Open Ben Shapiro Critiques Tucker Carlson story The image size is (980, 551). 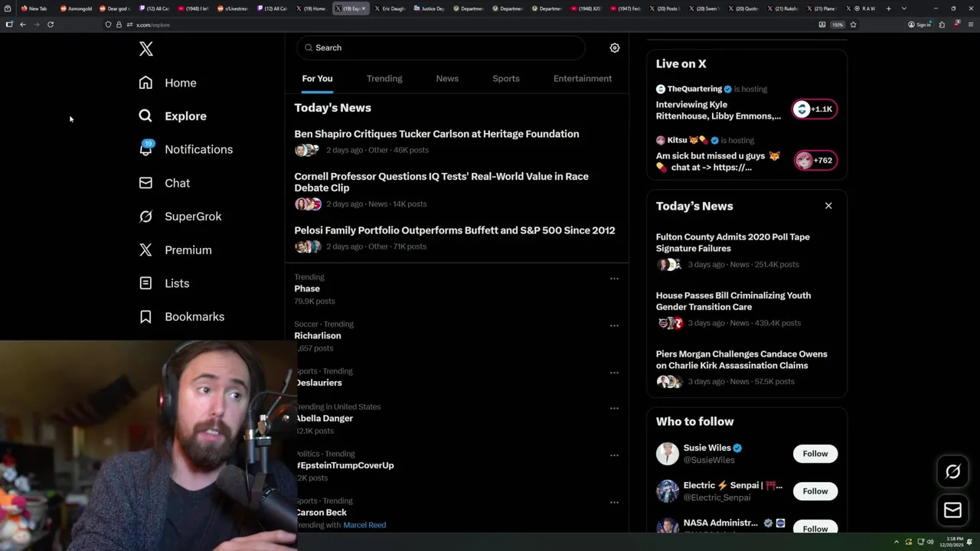[436, 134]
